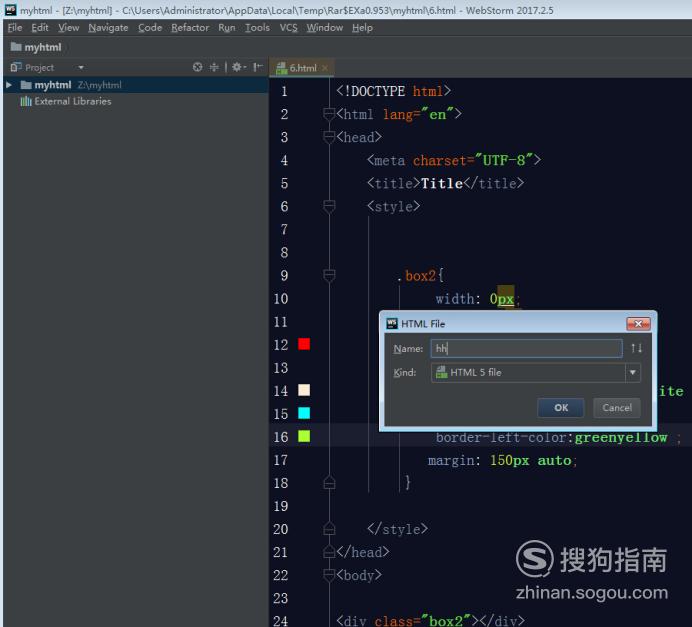
Task: Click the beige color swatch on line 14
Action: (304, 390)
